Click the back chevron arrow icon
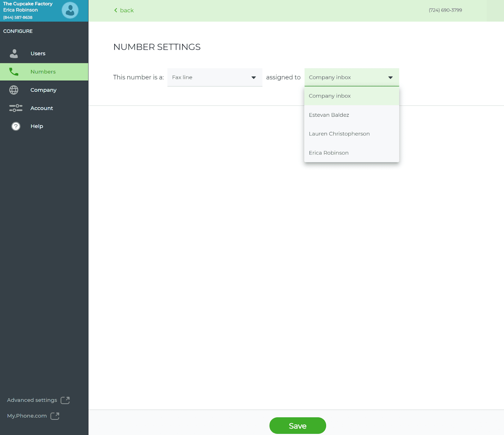The image size is (504, 435). point(116,10)
